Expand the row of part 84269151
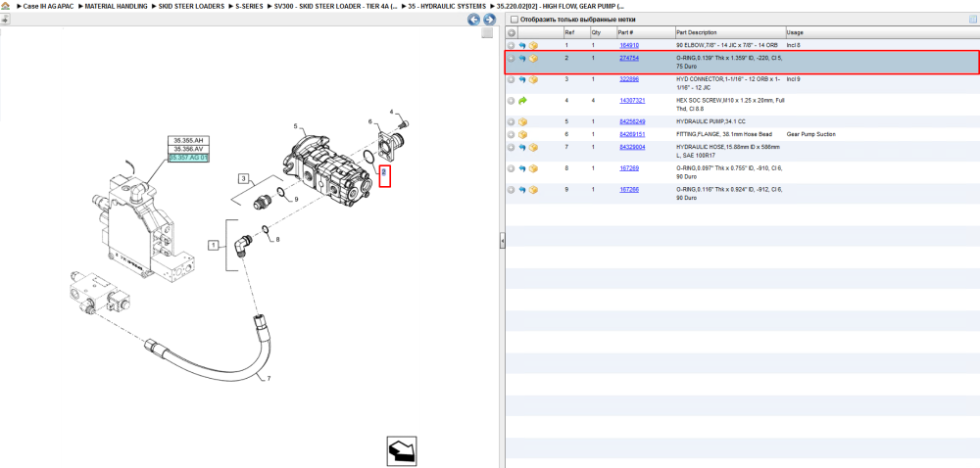 512,134
